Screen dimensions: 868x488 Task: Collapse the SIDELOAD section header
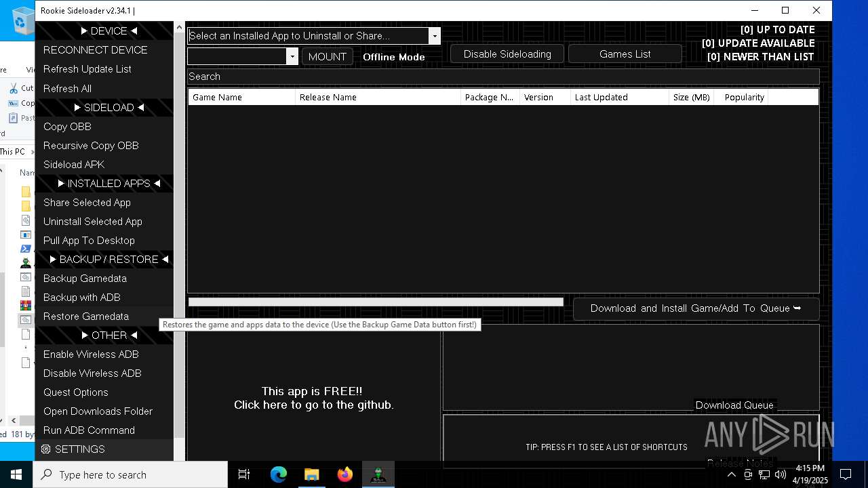[x=104, y=107]
